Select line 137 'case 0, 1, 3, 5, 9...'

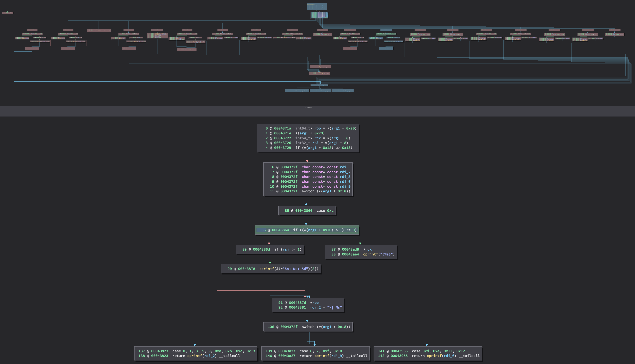coord(197,351)
